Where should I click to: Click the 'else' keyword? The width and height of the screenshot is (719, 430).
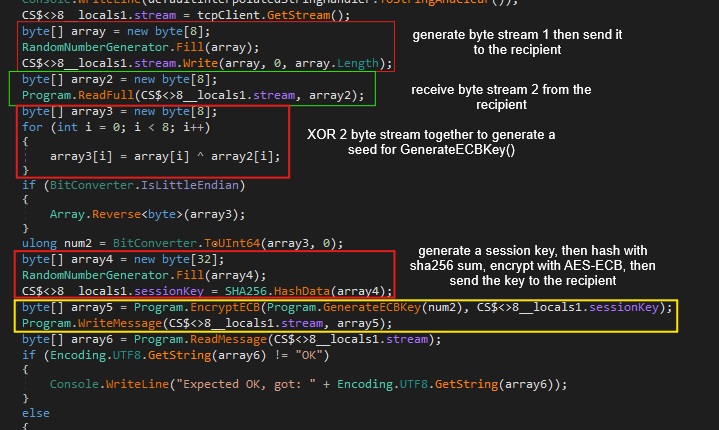point(35,413)
